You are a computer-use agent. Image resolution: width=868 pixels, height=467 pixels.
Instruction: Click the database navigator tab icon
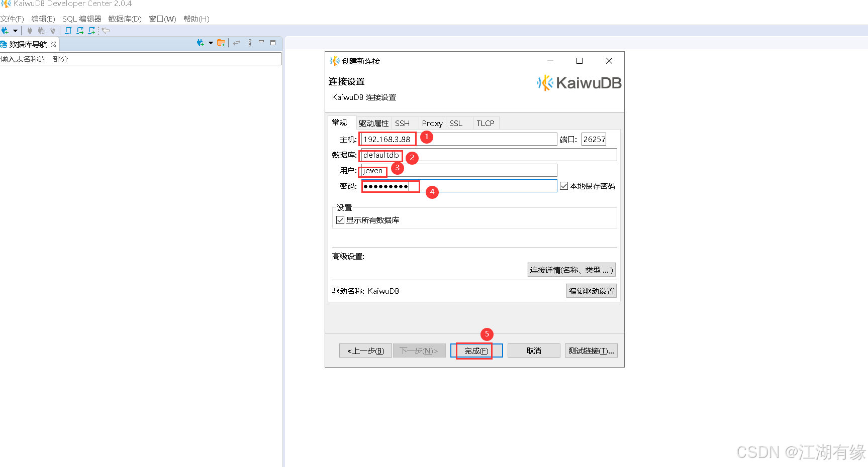4,44
